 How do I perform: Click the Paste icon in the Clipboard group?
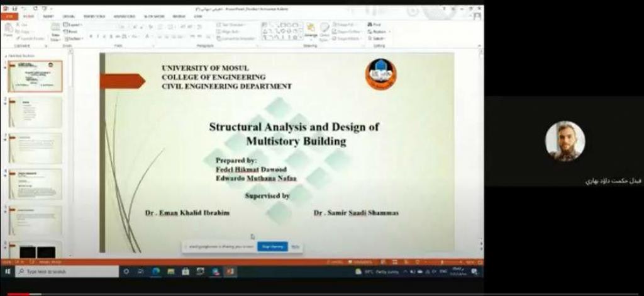point(8,30)
